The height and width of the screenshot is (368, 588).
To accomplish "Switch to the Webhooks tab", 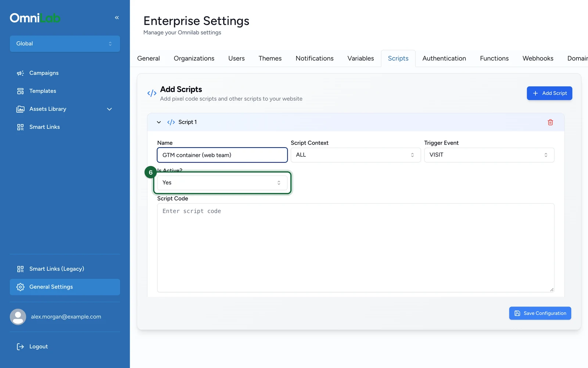I will pos(538,59).
